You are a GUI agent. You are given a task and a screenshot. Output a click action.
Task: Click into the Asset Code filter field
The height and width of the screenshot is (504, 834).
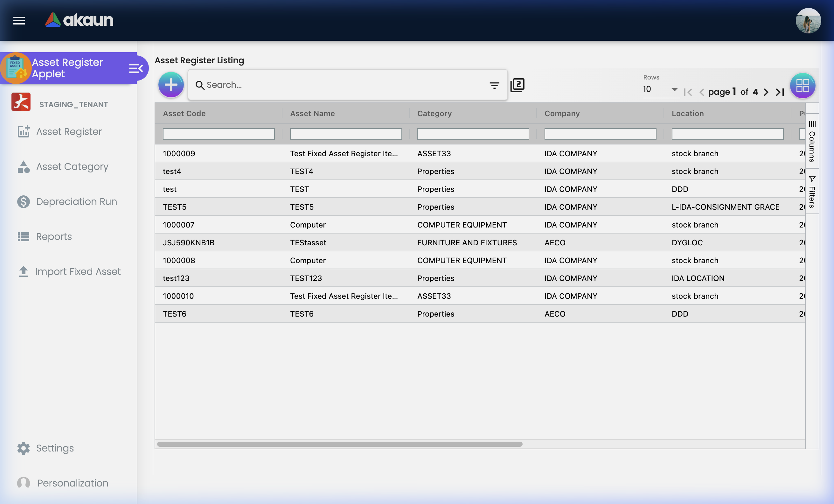pyautogui.click(x=218, y=134)
